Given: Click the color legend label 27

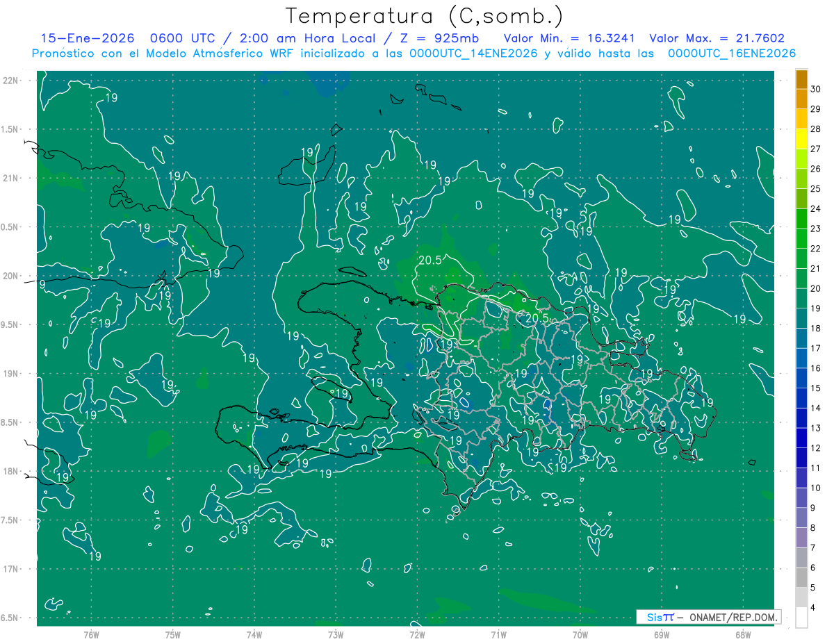Looking at the screenshot, I should pyautogui.click(x=816, y=149).
